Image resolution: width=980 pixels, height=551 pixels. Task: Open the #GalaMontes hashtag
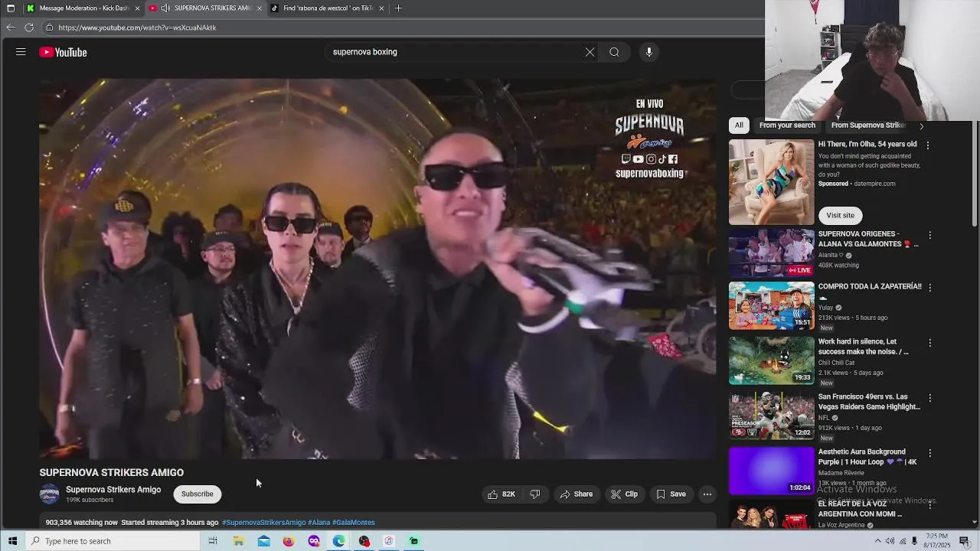pos(353,523)
